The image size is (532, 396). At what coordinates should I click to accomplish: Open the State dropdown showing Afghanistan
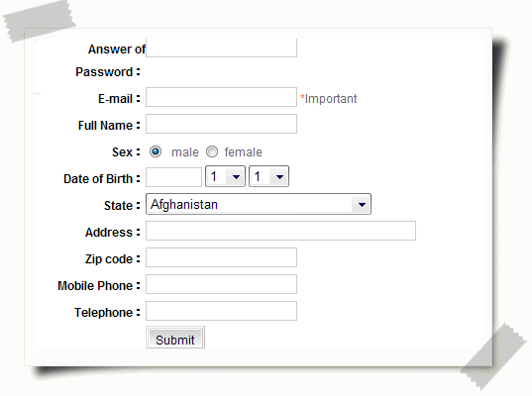[x=259, y=204]
